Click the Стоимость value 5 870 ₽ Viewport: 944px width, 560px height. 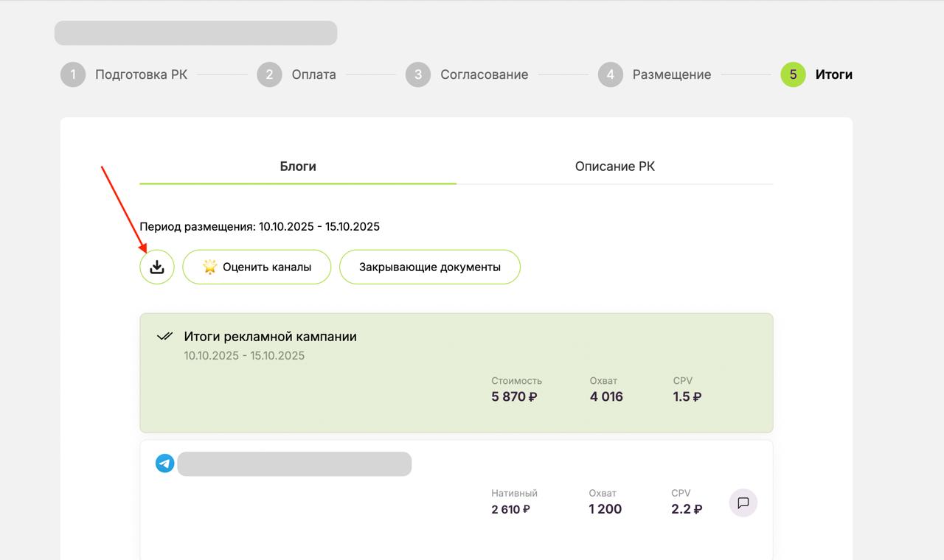click(514, 396)
